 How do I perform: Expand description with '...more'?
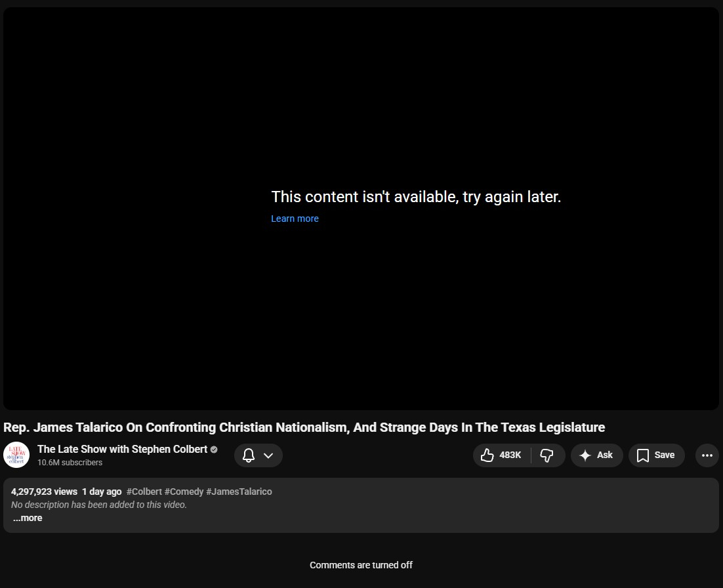[28, 518]
